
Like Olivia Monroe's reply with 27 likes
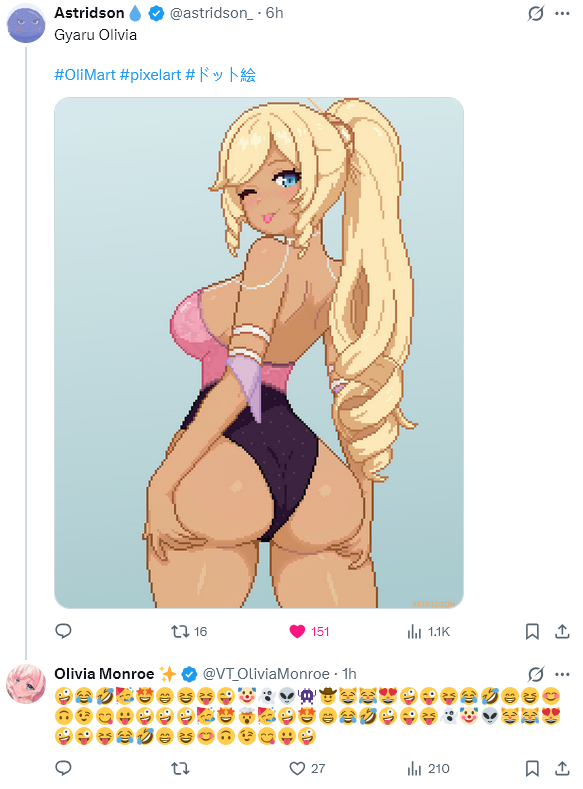tap(307, 768)
